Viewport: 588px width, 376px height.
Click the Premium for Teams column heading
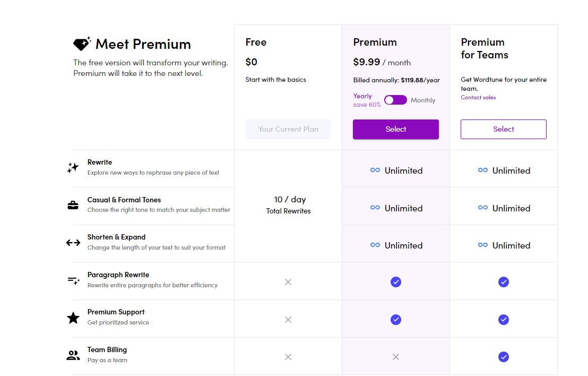pyautogui.click(x=485, y=48)
